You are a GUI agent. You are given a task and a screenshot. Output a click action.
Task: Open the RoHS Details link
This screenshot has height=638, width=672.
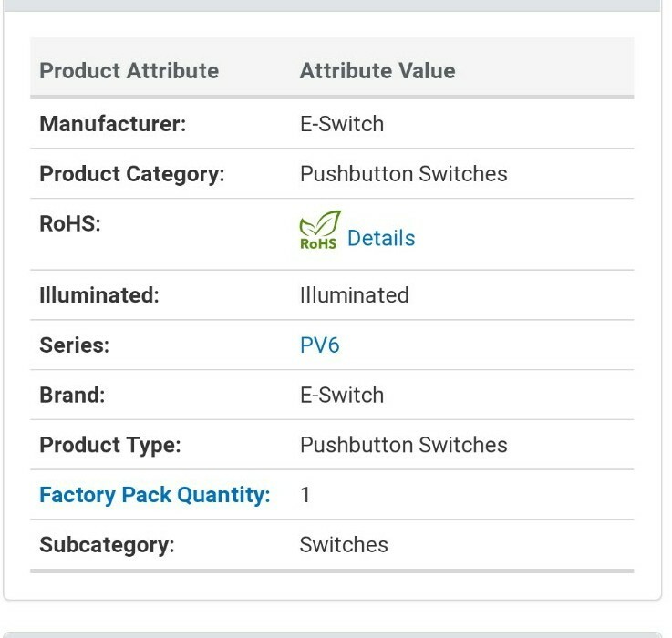coord(381,238)
